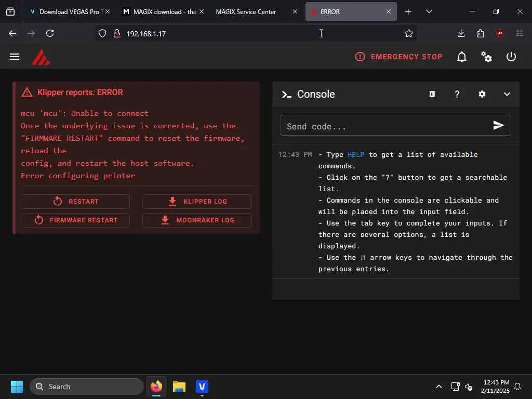Screen dimensions: 532x399
Task: Open File Explorer from the taskbar
Action: [179, 387]
